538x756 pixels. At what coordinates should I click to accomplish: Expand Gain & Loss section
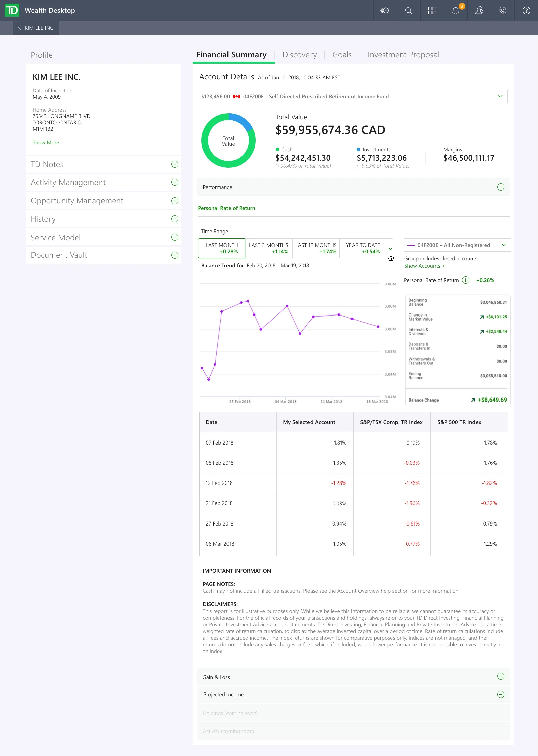click(501, 676)
